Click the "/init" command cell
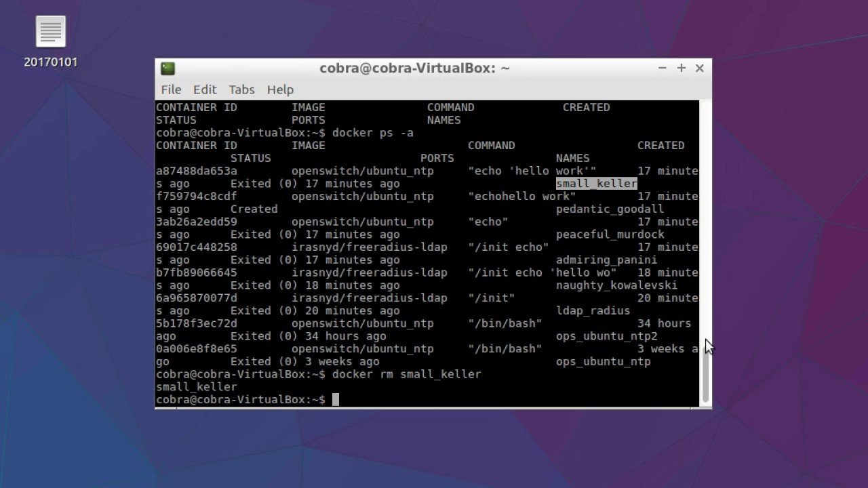Viewport: 868px width, 488px height. pos(492,298)
